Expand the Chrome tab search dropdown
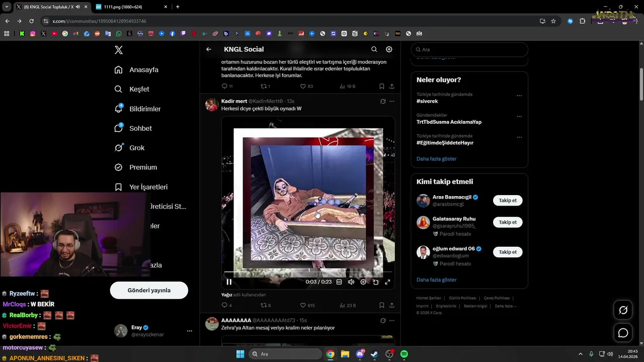 click(x=7, y=7)
